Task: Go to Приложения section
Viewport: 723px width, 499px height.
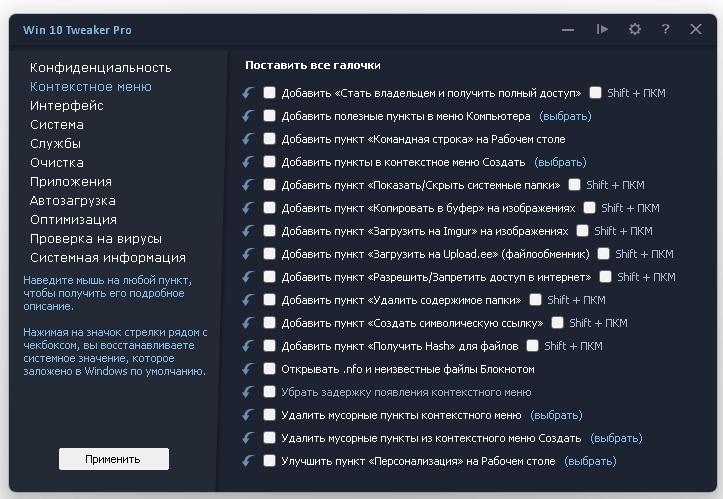Action: [x=71, y=182]
